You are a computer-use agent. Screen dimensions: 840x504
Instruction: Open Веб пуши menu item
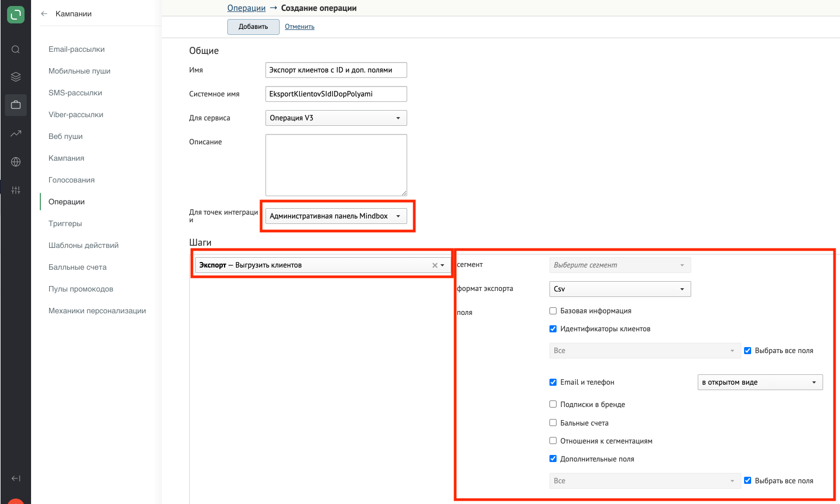(x=65, y=136)
